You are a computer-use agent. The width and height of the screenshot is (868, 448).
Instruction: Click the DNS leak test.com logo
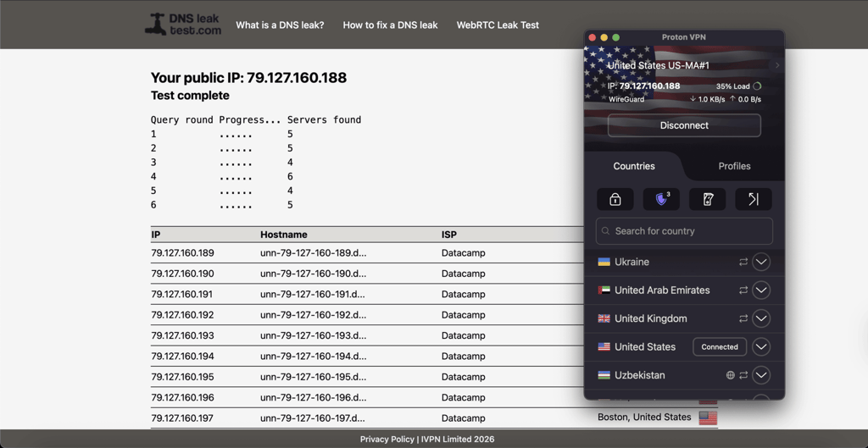[x=183, y=25]
